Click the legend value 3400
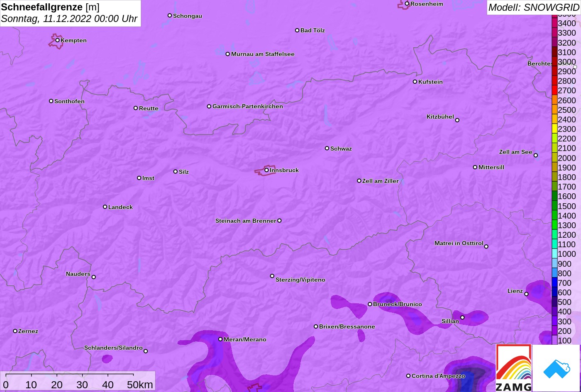This screenshot has height=392, width=581. (x=567, y=23)
